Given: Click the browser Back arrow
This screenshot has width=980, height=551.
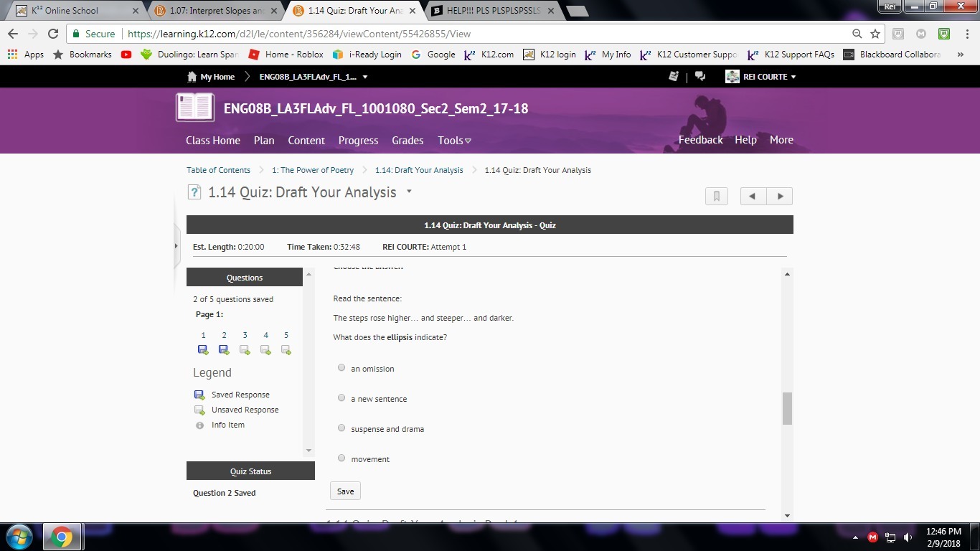Looking at the screenshot, I should point(13,34).
